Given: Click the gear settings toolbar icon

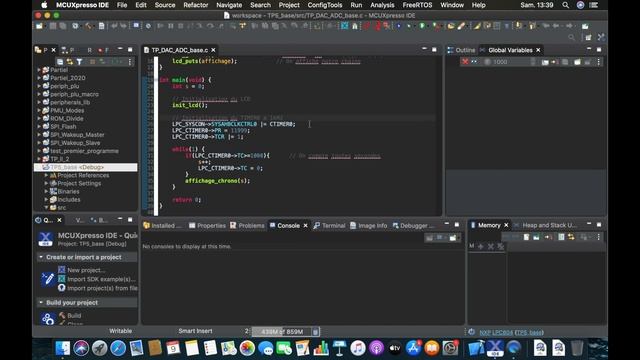Looking at the screenshot, I should [x=75, y=26].
